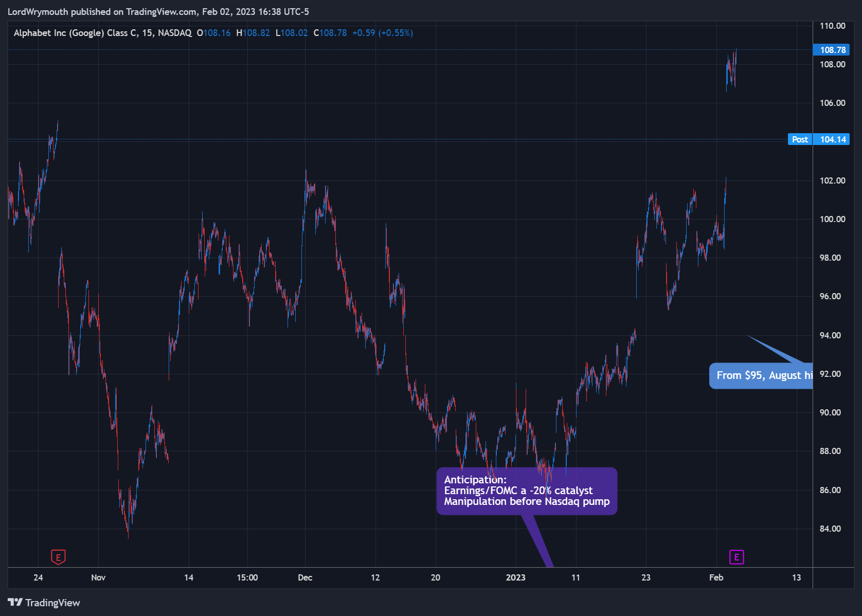The image size is (862, 616).
Task: Click the 86.00 price axis label
Action: click(x=830, y=490)
